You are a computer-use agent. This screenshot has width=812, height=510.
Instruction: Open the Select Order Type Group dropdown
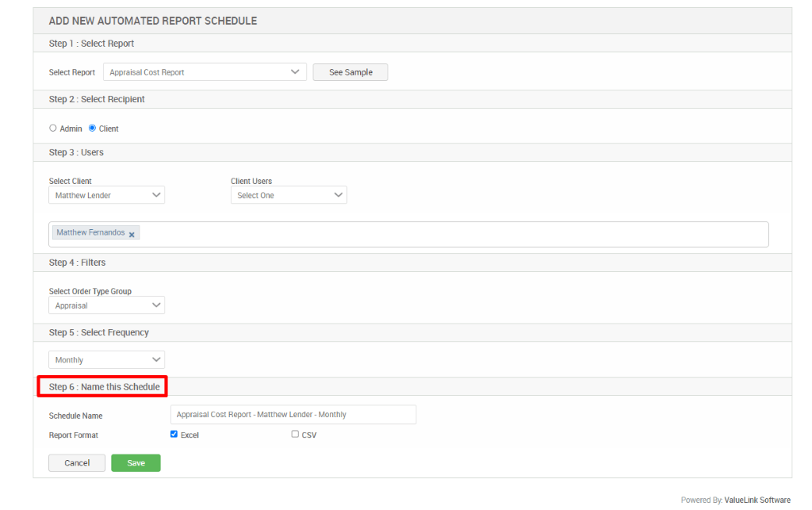coord(106,305)
